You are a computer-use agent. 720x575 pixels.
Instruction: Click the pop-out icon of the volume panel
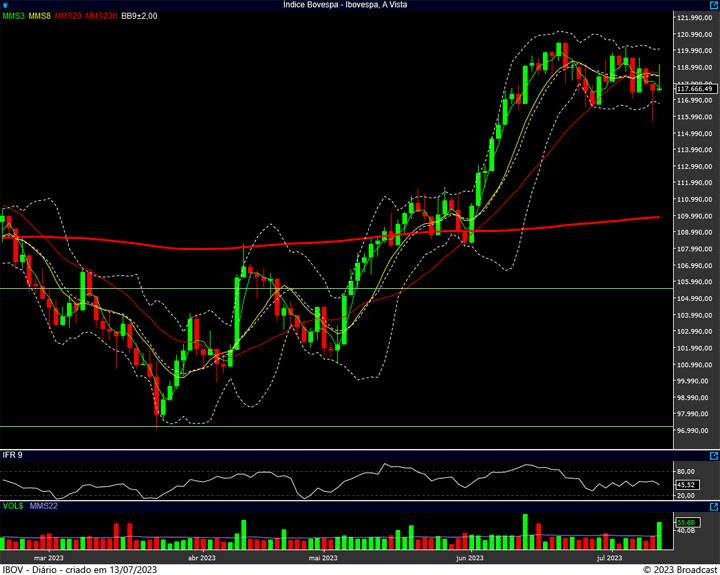[x=713, y=508]
